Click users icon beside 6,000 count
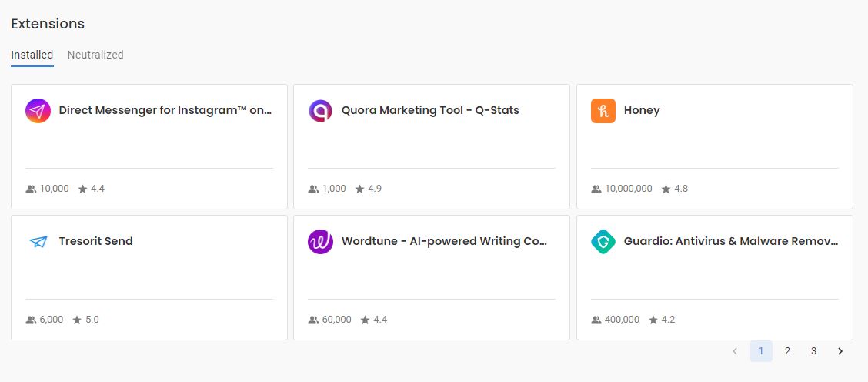This screenshot has width=868, height=382. pyautogui.click(x=31, y=320)
